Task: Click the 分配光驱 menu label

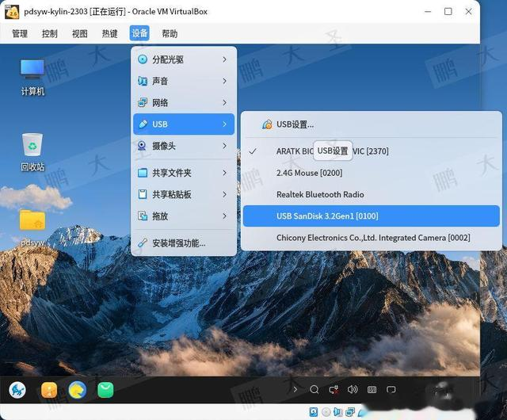Action: pyautogui.click(x=168, y=59)
